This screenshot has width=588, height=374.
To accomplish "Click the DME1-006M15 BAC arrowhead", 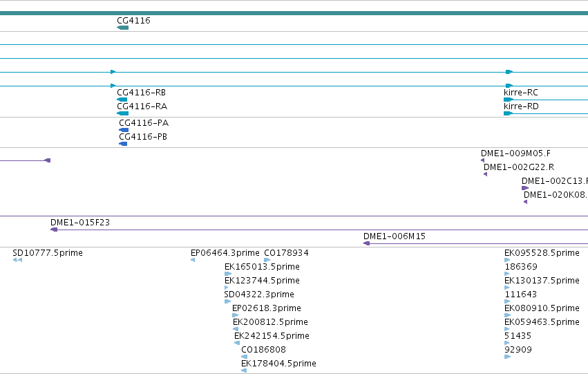I will pyautogui.click(x=367, y=243).
